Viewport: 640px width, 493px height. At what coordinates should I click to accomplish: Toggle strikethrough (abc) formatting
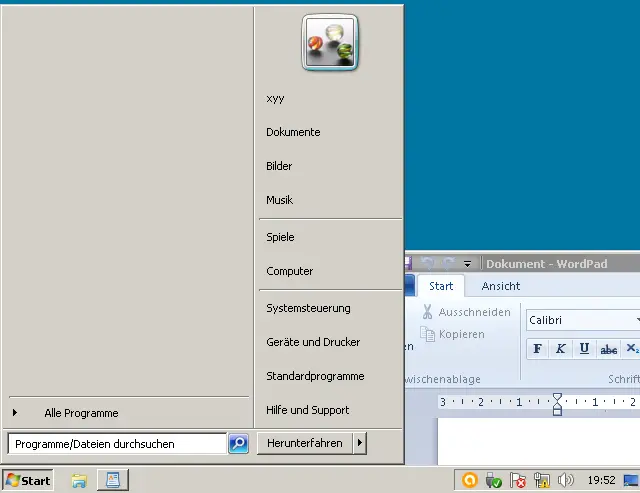point(608,349)
